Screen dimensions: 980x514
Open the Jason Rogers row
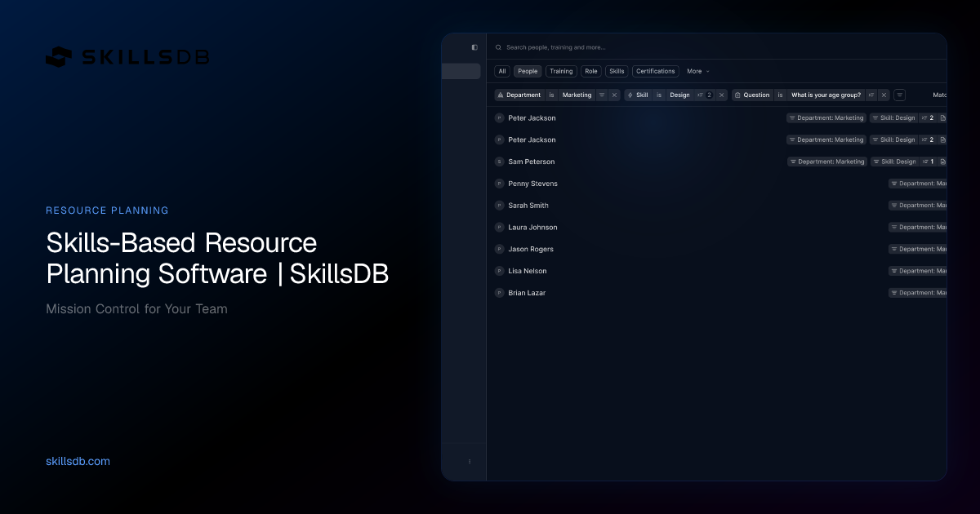(x=717, y=249)
